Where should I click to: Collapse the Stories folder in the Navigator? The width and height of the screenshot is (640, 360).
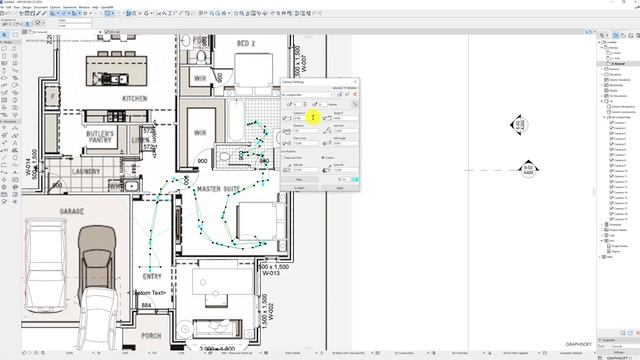coord(602,48)
